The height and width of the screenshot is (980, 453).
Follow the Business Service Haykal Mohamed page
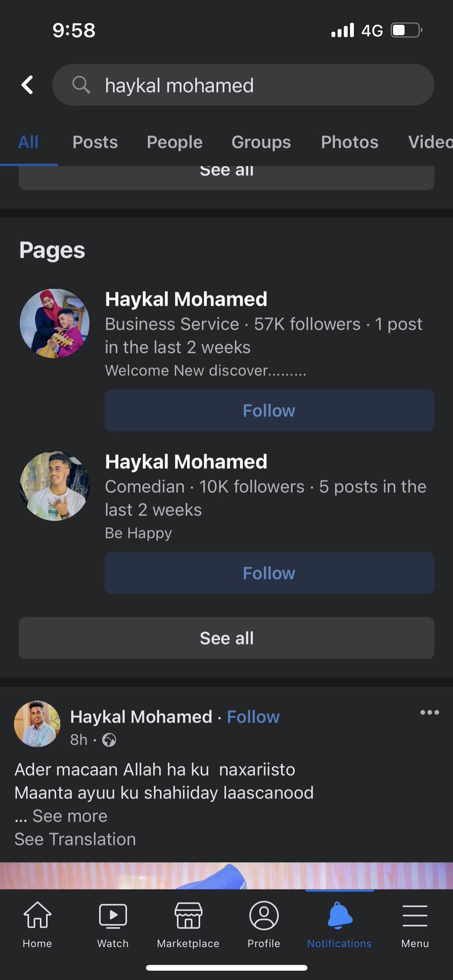tap(269, 410)
